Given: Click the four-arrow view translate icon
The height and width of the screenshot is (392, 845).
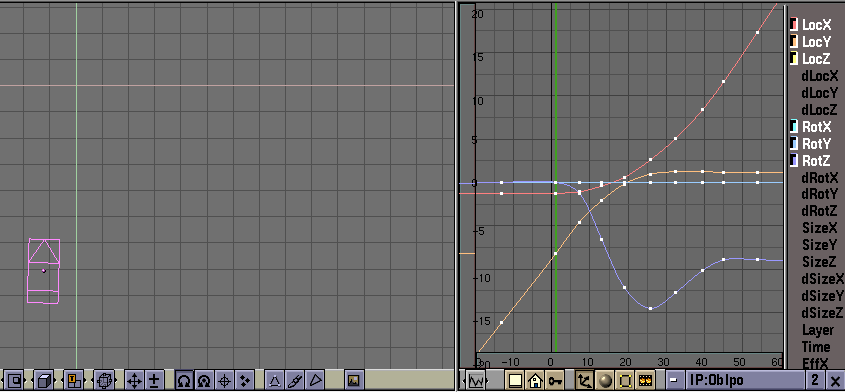Looking at the screenshot, I should (x=134, y=381).
